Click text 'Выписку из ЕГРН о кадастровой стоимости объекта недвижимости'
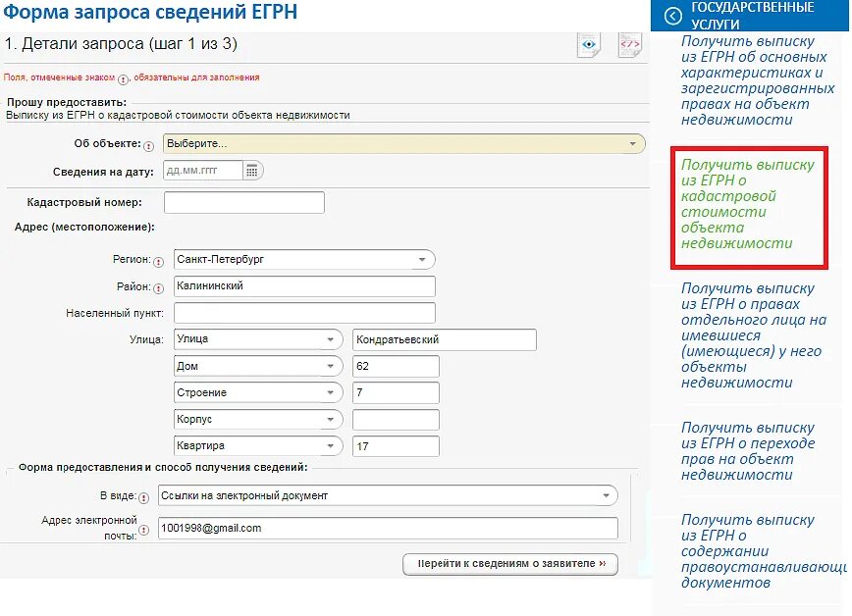852x616 pixels. click(178, 115)
